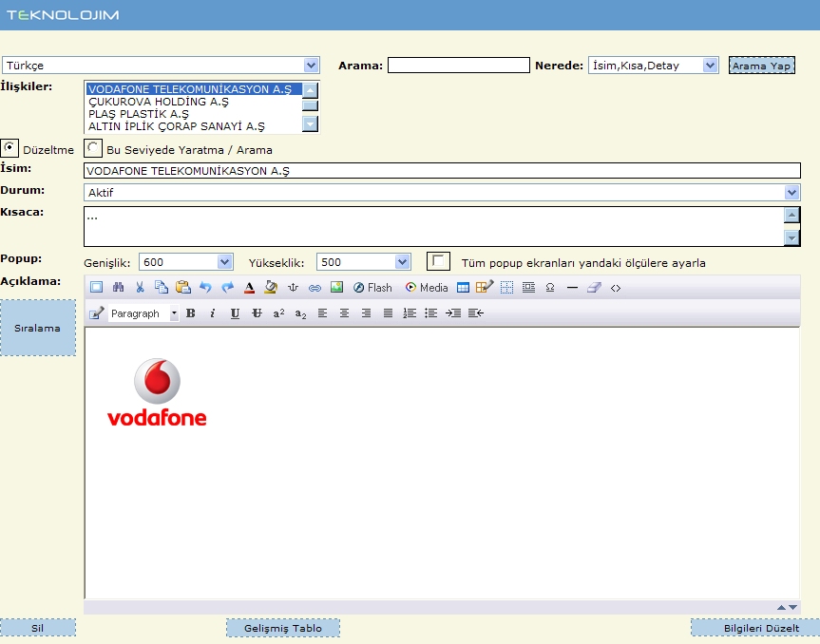Viewport: 820px width, 644px height.
Task: Click the Sıralama button
Action: coord(38,328)
